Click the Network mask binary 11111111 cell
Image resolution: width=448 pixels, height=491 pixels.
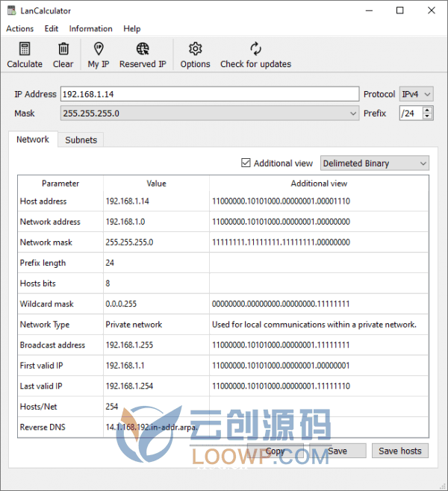tap(319, 242)
